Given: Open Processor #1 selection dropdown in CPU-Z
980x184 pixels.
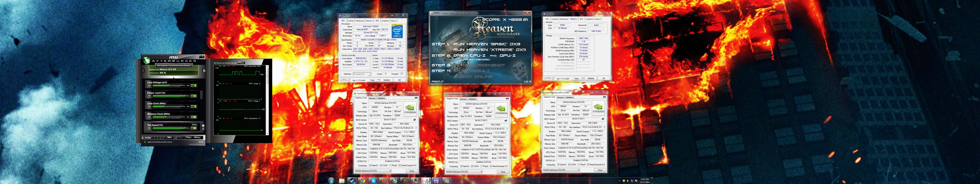Looking at the screenshot, I should [x=362, y=74].
